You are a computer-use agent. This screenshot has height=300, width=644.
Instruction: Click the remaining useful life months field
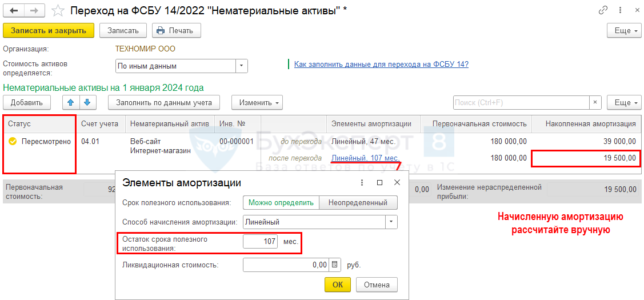pos(260,242)
